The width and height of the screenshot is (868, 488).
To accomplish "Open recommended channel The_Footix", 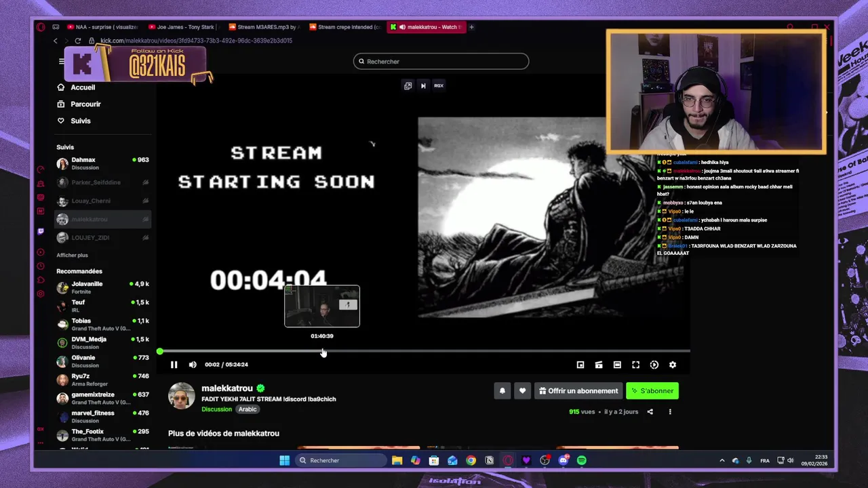I will 102,434.
